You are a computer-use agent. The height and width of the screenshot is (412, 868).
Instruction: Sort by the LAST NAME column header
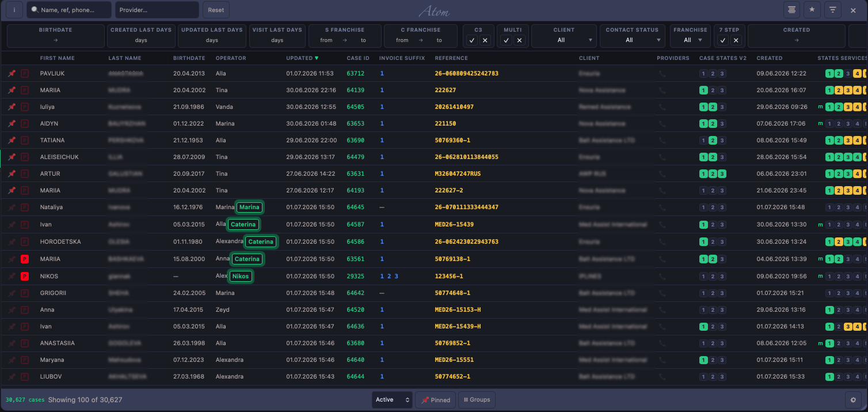pos(124,58)
